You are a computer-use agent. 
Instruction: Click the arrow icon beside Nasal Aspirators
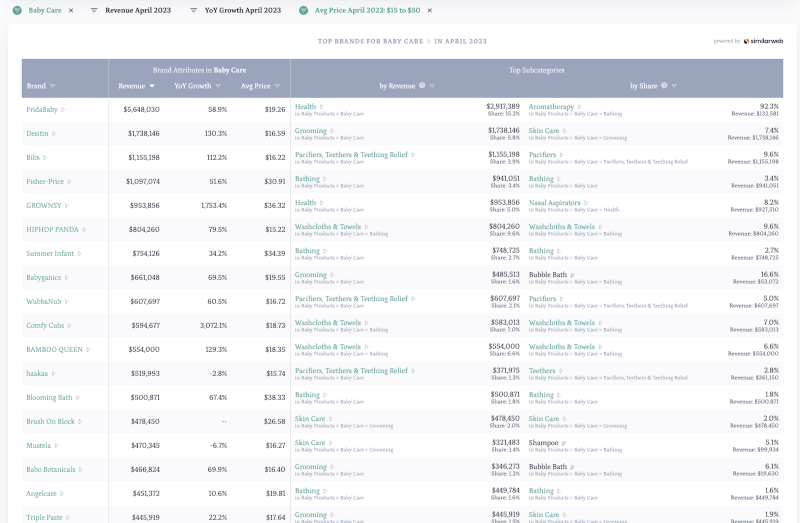click(585, 202)
